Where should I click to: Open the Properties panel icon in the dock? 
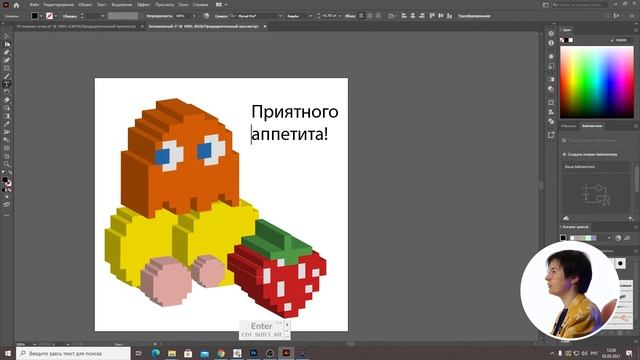[551, 33]
